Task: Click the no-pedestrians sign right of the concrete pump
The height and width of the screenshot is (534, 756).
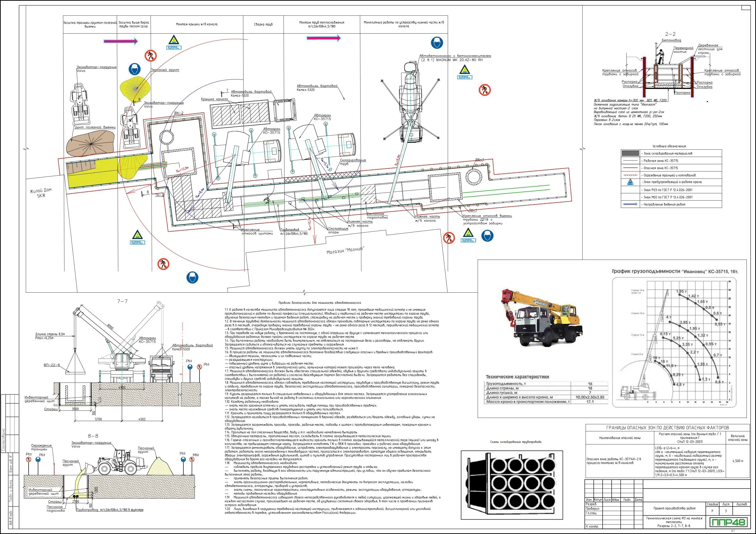Action: click(x=485, y=90)
